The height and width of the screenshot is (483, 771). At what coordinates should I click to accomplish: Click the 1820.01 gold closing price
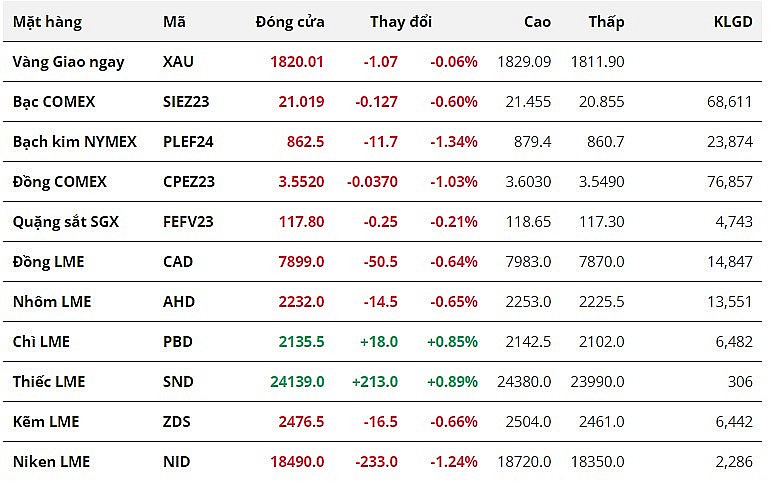point(297,62)
